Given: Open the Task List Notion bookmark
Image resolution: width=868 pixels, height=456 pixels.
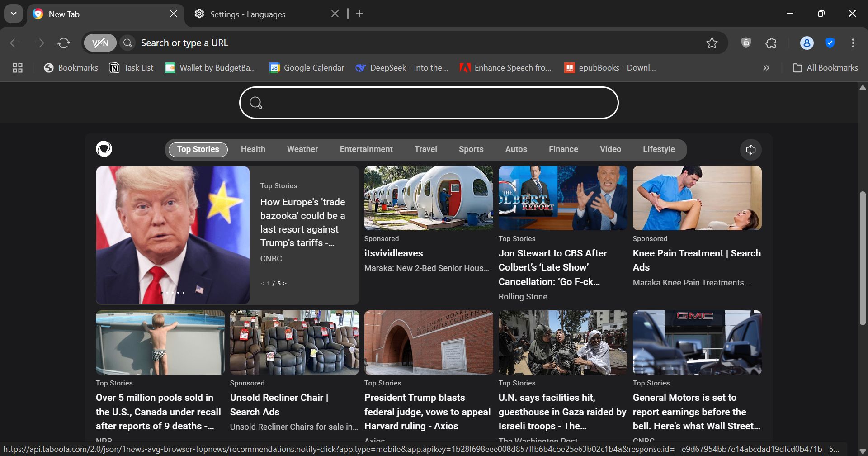Looking at the screenshot, I should point(132,68).
